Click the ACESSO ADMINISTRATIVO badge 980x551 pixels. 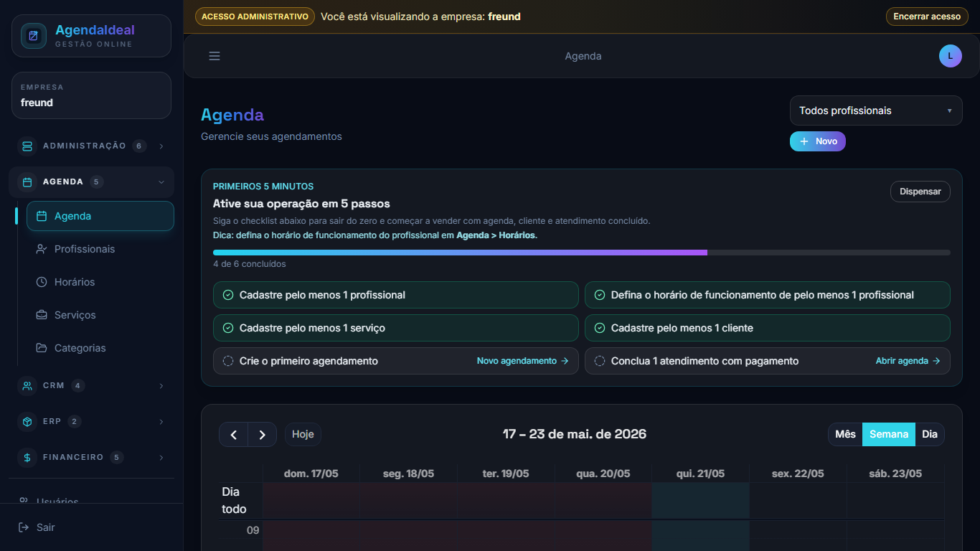[255, 17]
